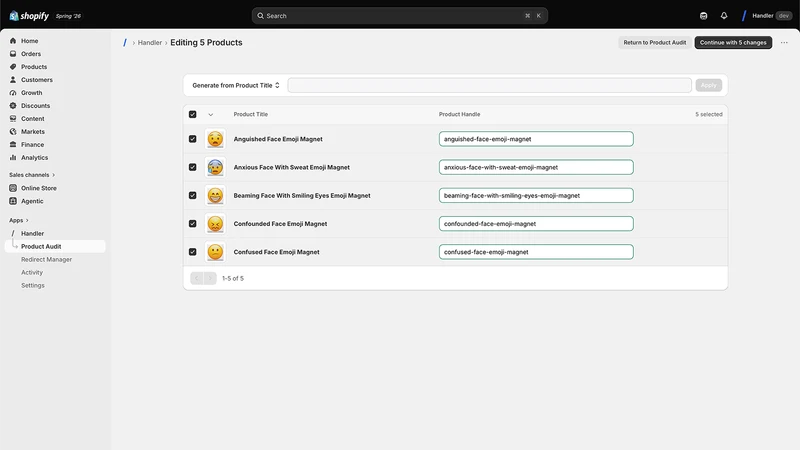Open Generate from Product Title dropdown
Screen dimensions: 800x450
coord(236,85)
